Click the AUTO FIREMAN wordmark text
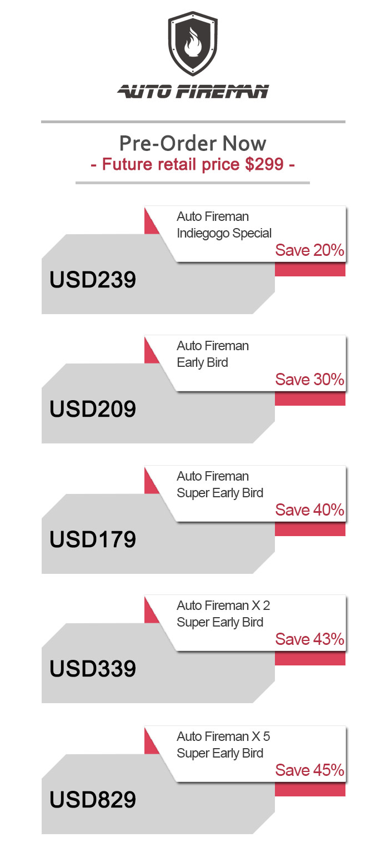 coord(193,91)
